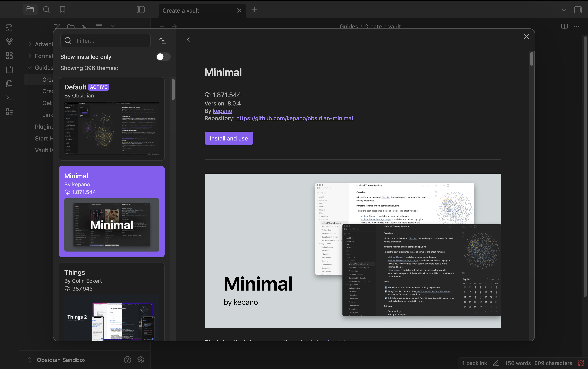The height and width of the screenshot is (369, 588).
Task: Click the sort themes icon beside filter
Action: [x=162, y=40]
